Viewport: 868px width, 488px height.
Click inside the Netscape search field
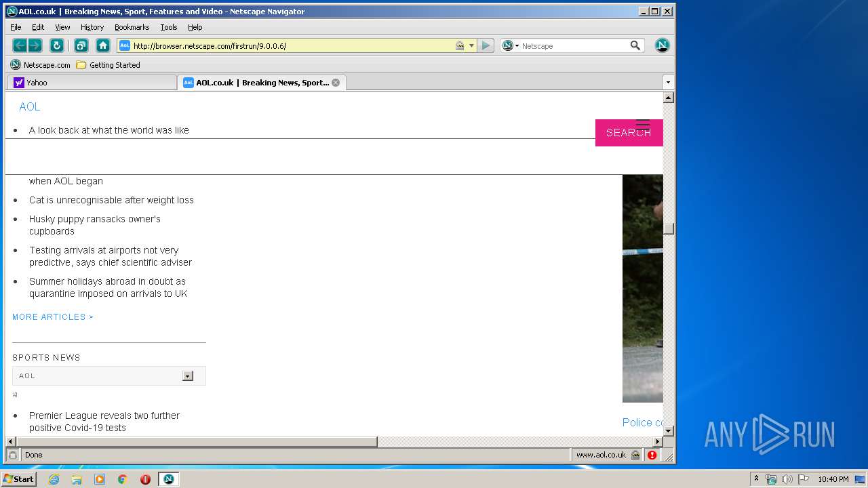[x=574, y=45]
